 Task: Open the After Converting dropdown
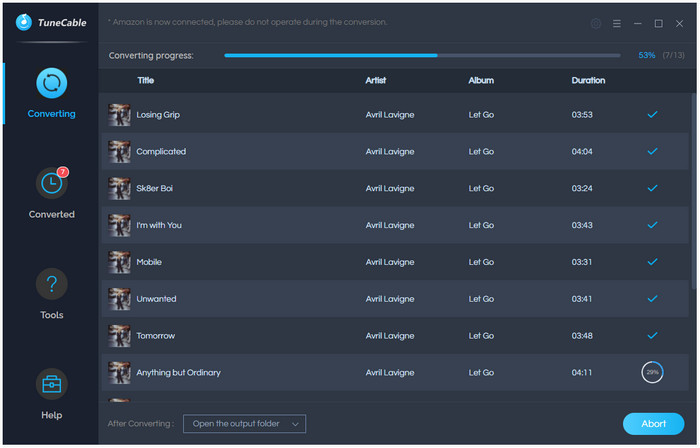[x=244, y=424]
